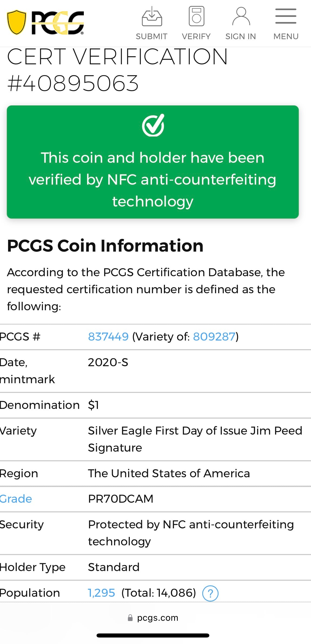Screen dimensions: 311x644
Task: Click the PCGS shield logo
Action: tap(16, 22)
